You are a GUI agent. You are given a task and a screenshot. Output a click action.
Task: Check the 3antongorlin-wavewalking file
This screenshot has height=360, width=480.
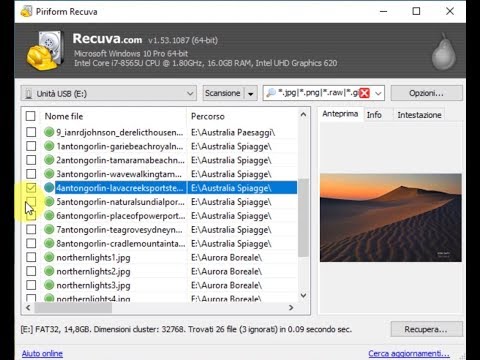pos(31,174)
